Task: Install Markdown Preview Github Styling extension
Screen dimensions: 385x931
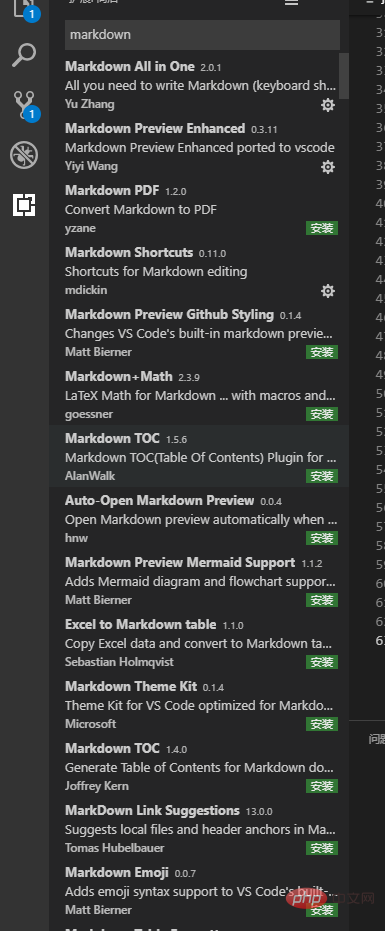Action: 322,352
